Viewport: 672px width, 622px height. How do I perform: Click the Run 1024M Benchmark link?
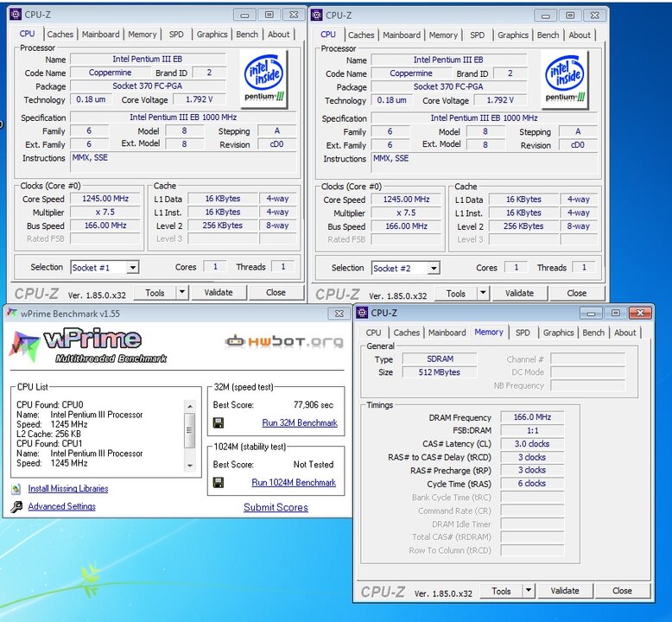294,483
